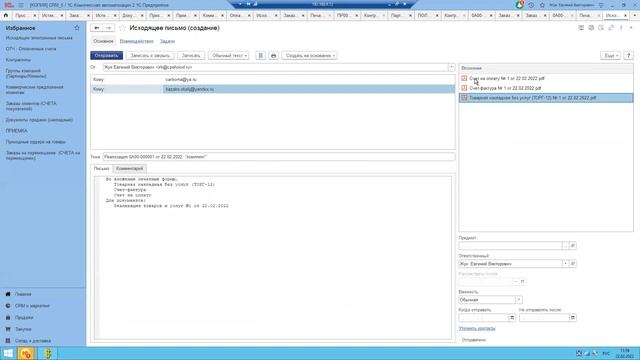Image resolution: width=640 pixels, height=360 pixels.
Task: Click the Записать и закрыть button
Action: click(150, 56)
